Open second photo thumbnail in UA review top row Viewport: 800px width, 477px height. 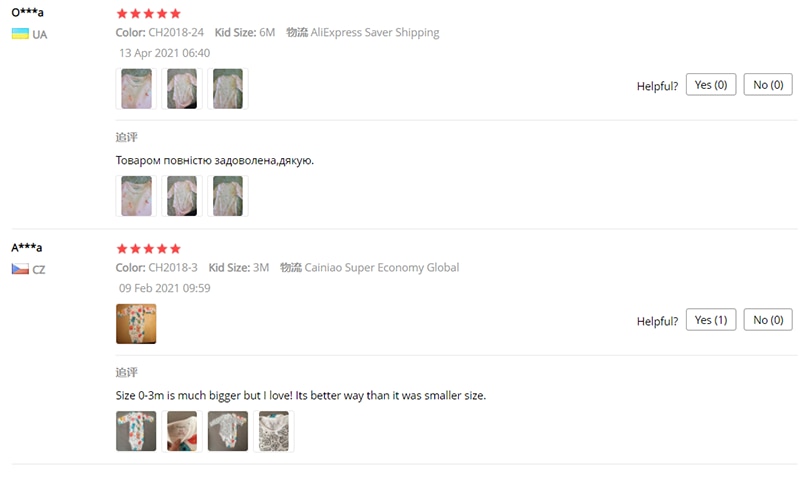[182, 89]
